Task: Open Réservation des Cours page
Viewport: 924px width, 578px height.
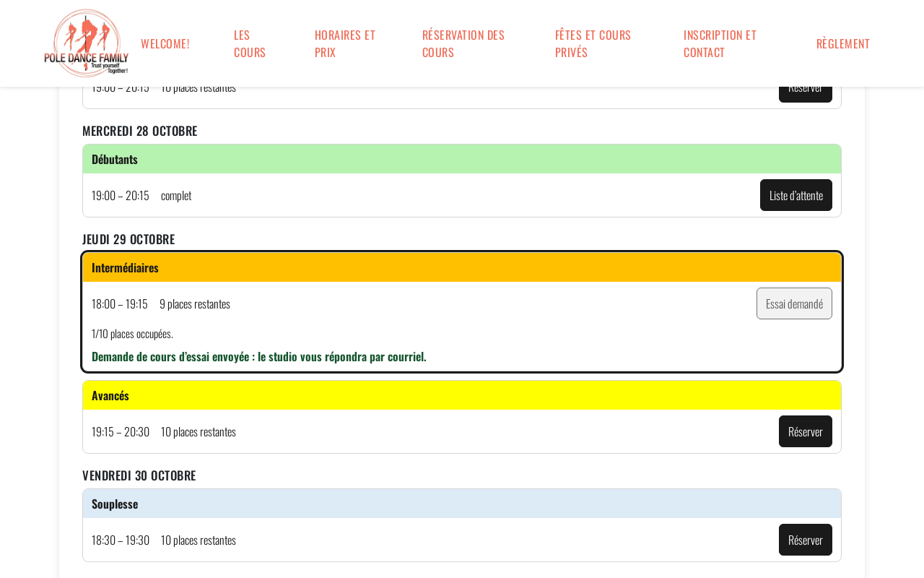Action: 463,43
